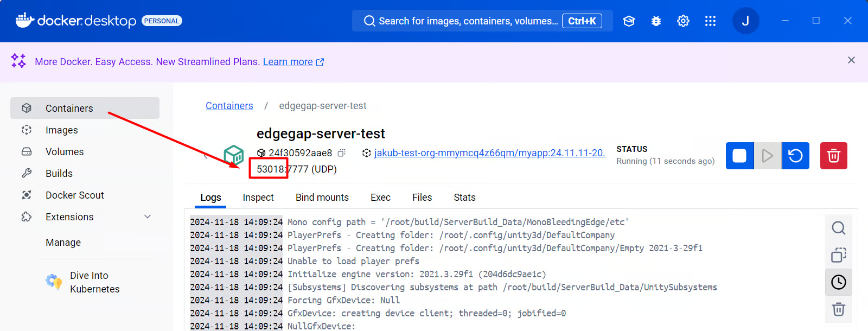Collapse the Extensions chevron

click(148, 217)
